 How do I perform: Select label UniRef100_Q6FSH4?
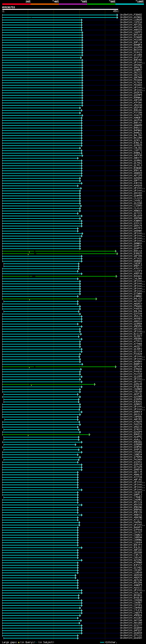pos(131,256)
